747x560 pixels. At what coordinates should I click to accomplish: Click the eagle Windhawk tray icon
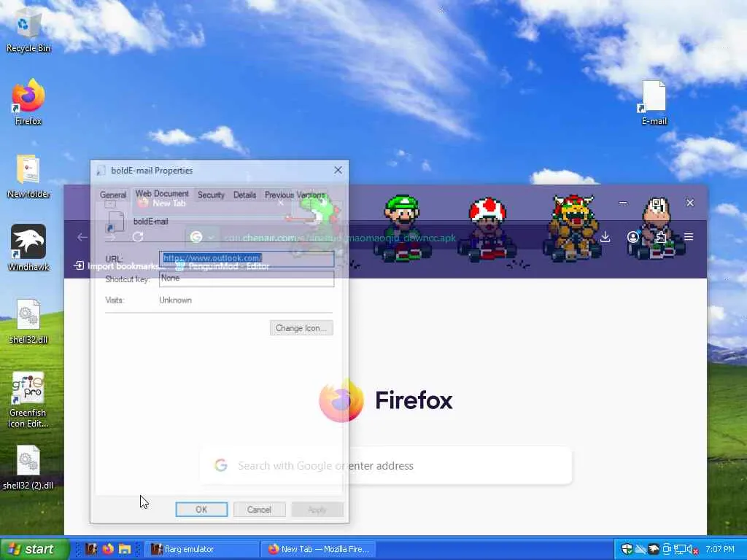click(x=654, y=549)
